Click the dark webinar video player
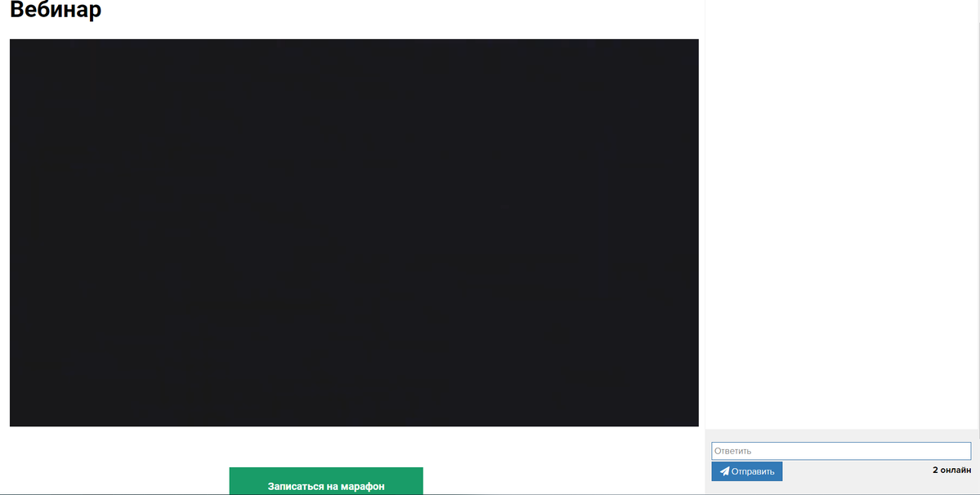 (x=354, y=233)
